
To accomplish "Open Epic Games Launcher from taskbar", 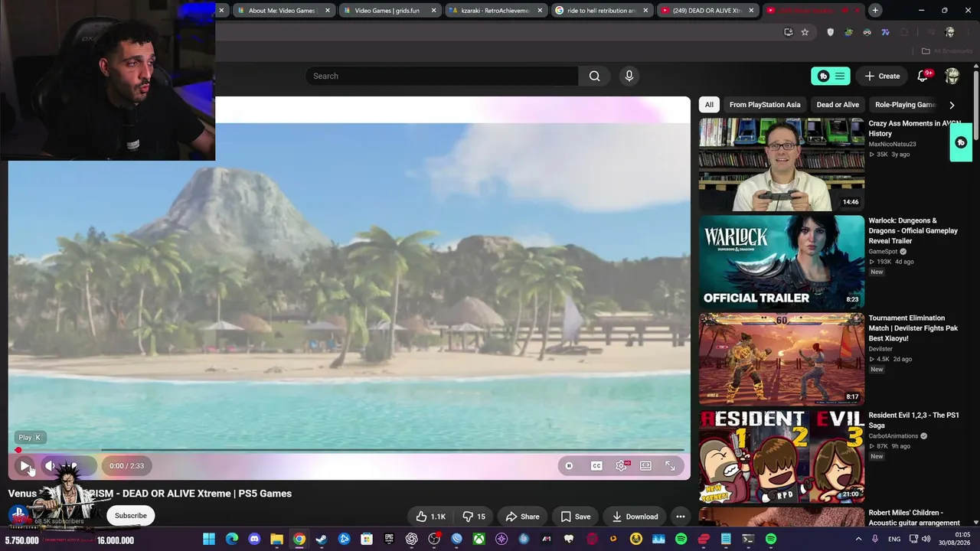I will point(389,540).
